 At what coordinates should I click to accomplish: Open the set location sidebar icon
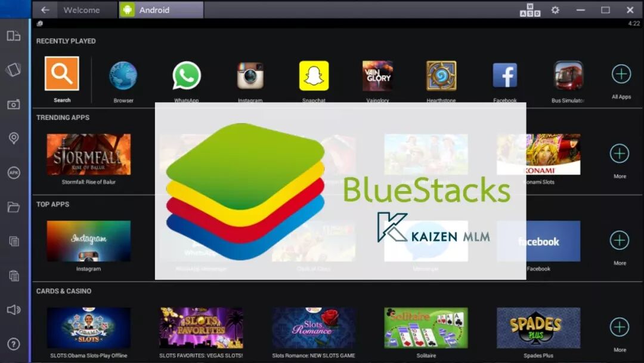pyautogui.click(x=14, y=138)
